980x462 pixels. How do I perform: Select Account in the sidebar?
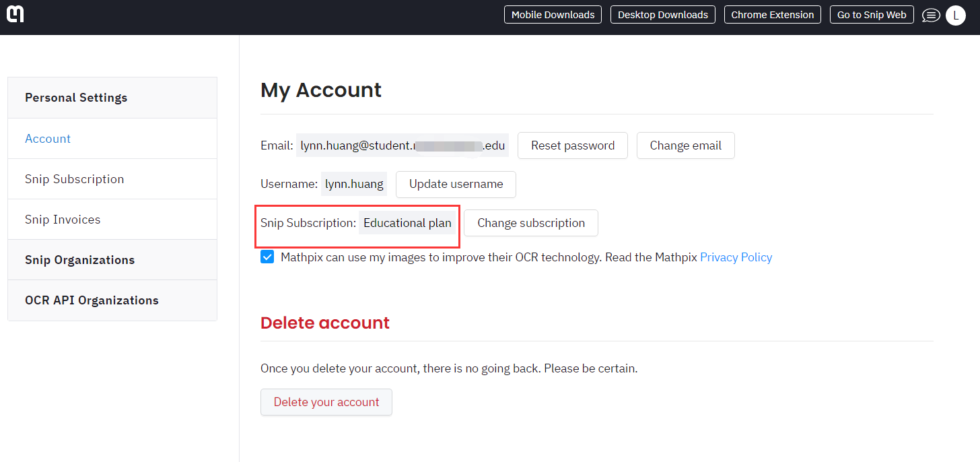tap(112, 139)
